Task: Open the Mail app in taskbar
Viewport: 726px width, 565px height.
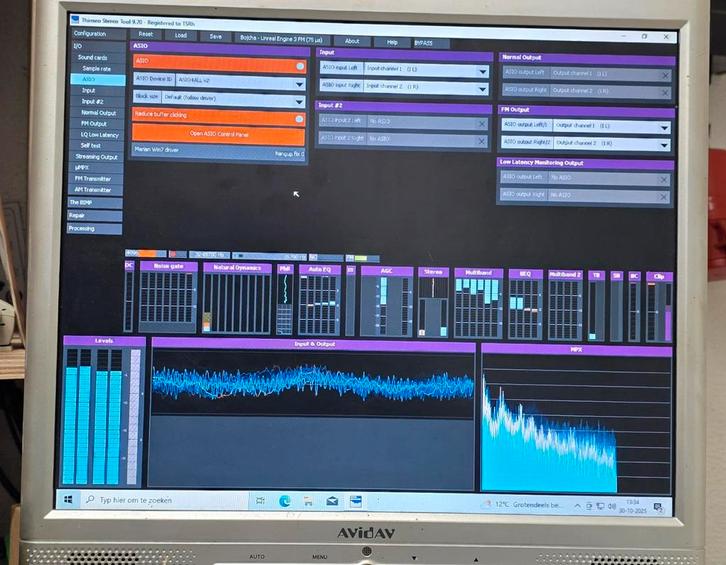Action: pyautogui.click(x=331, y=501)
